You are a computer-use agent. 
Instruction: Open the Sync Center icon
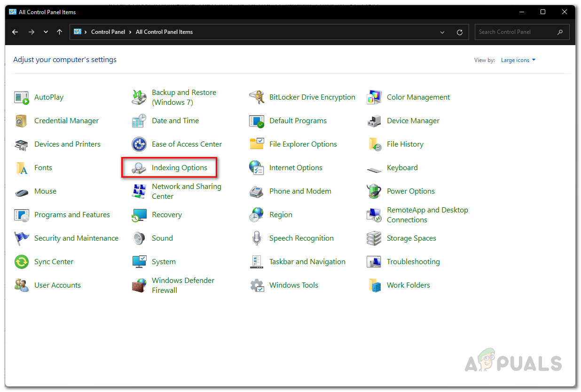[22, 262]
